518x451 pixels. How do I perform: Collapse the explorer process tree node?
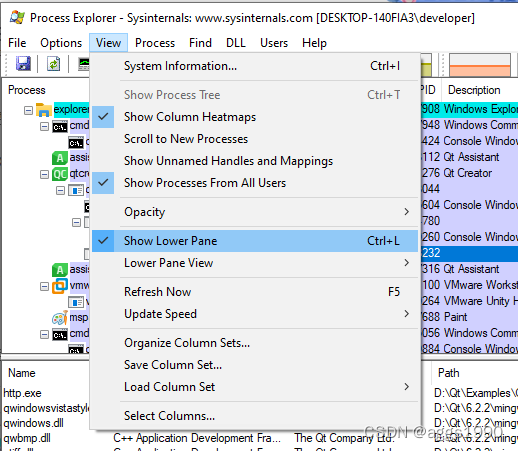pos(29,110)
